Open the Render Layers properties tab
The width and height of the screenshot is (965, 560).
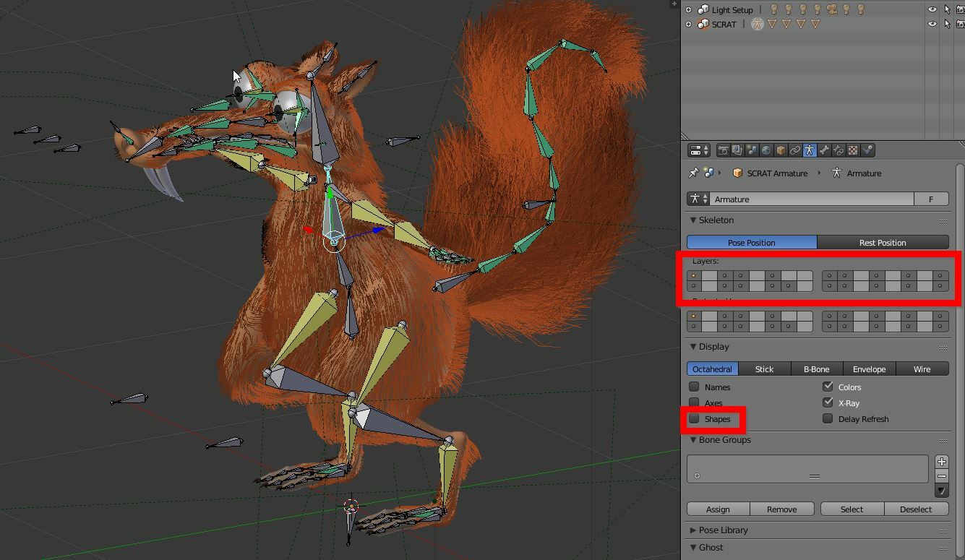[737, 150]
